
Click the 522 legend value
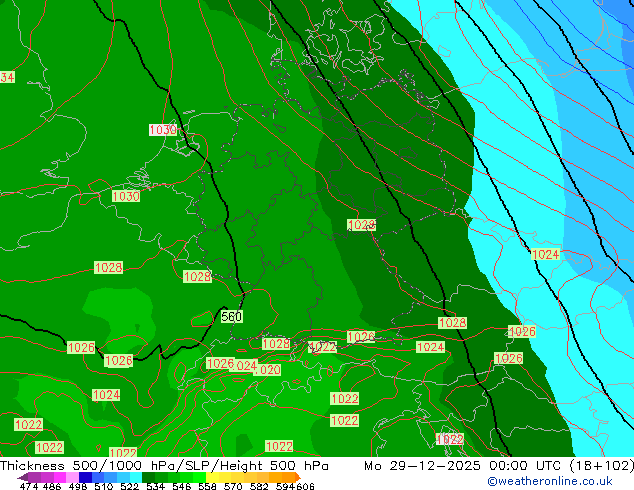(x=129, y=486)
